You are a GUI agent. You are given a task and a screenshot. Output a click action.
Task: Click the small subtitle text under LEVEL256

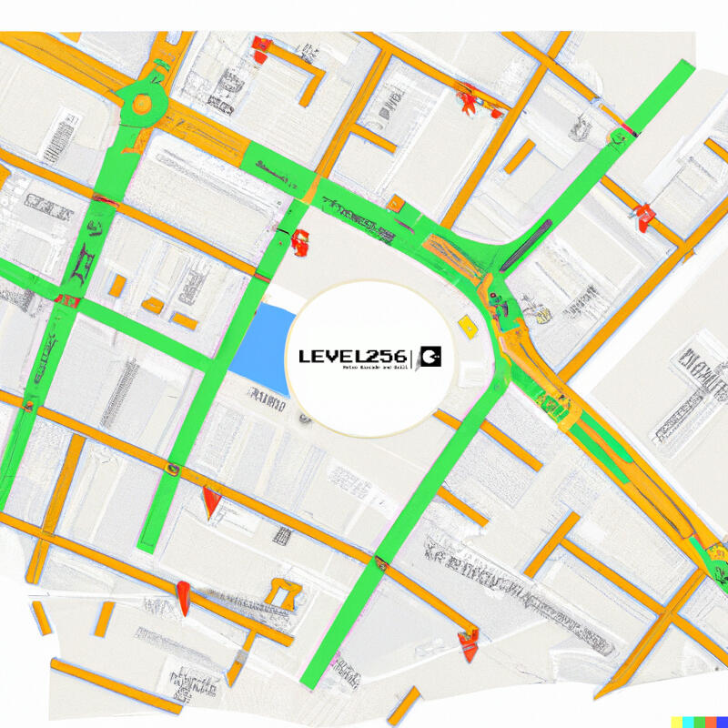point(375,367)
